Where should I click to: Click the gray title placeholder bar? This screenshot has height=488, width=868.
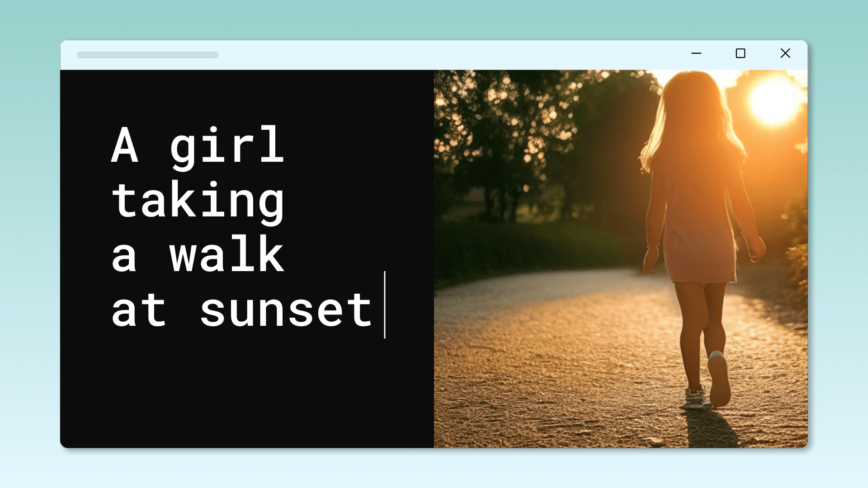tap(147, 55)
